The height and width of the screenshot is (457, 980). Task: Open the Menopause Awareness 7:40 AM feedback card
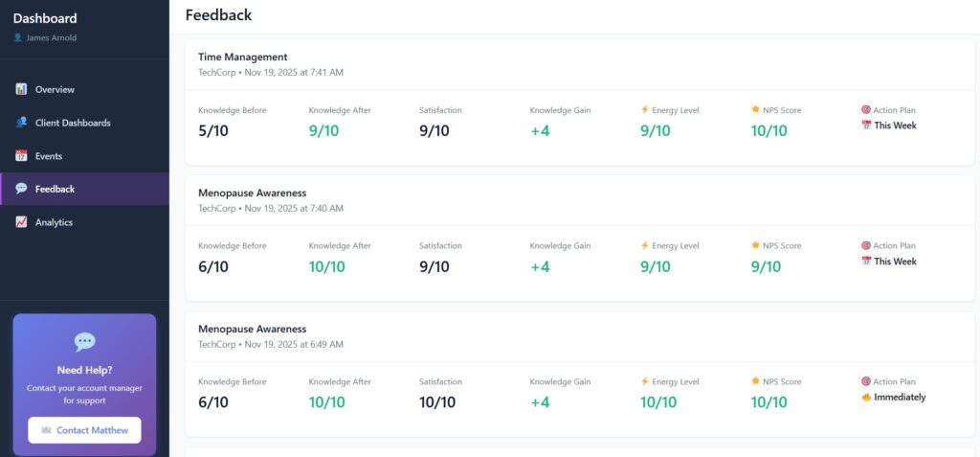[253, 193]
